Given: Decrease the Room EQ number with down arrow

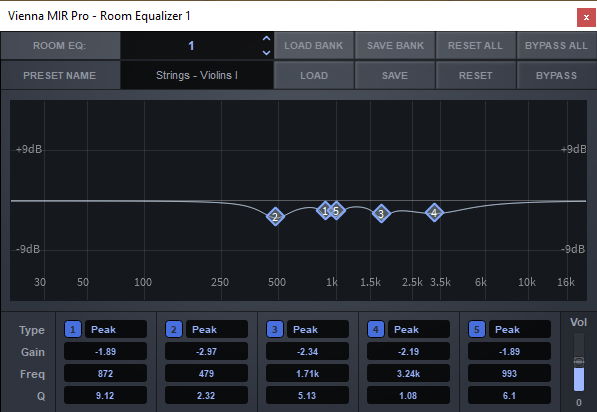Looking at the screenshot, I should point(267,53).
